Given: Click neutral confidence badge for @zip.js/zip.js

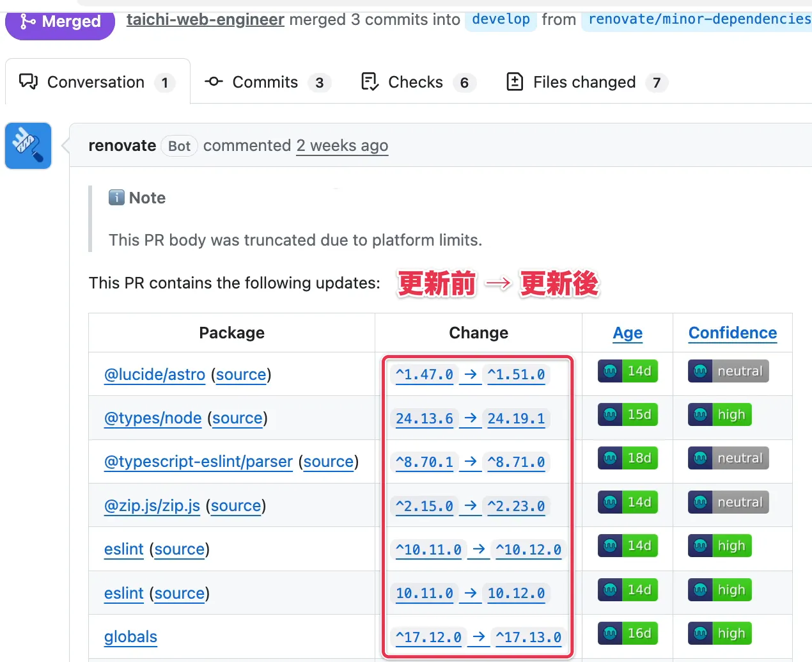Looking at the screenshot, I should [x=728, y=502].
